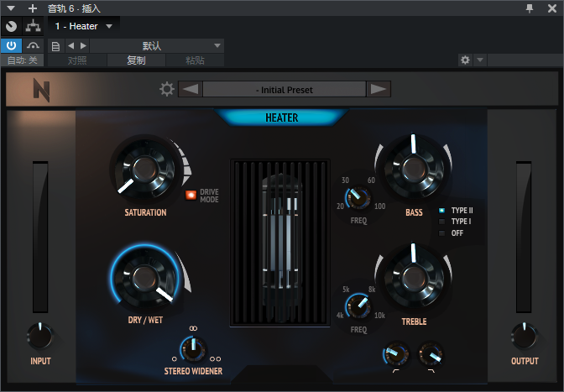Screen dimensions: 564x392
Task: Click the 自动: 关 automation button
Action: (22, 60)
